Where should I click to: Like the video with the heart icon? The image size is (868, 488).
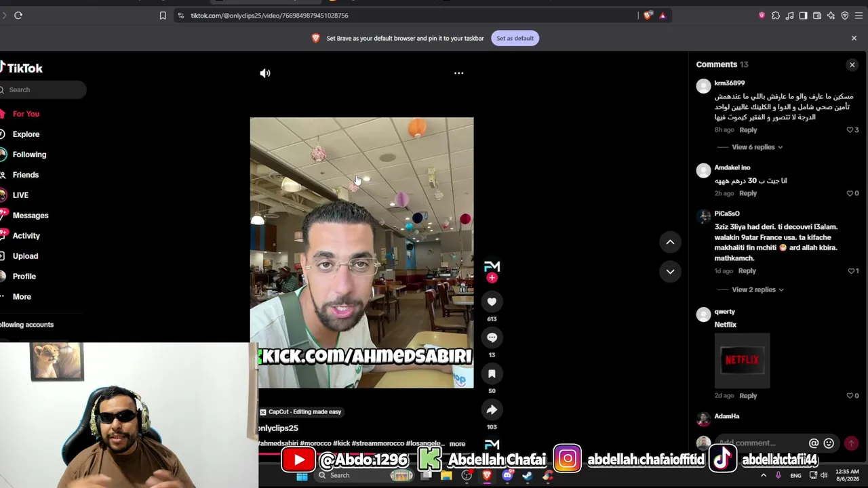tap(492, 302)
